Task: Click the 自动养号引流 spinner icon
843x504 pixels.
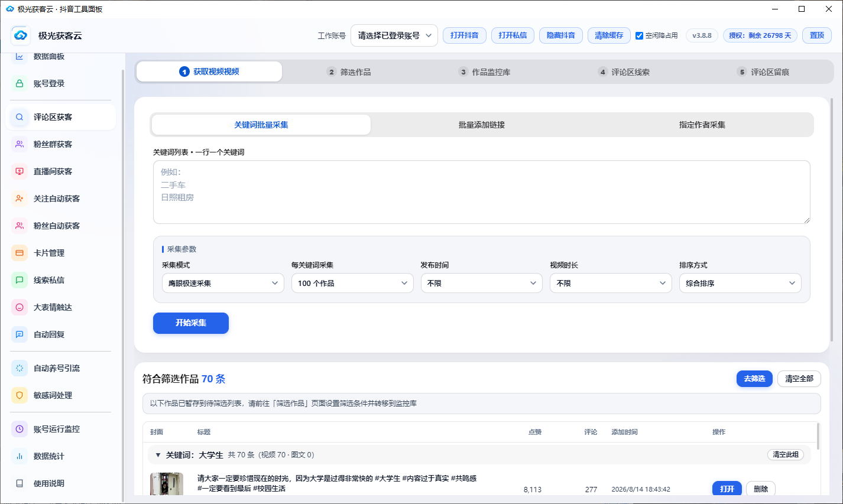Action: [x=20, y=368]
